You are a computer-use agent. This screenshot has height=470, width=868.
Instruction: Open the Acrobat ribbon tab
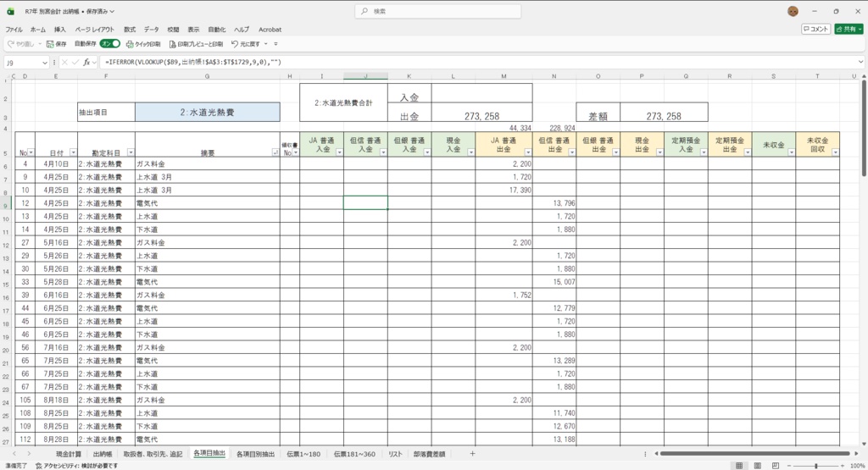click(270, 30)
